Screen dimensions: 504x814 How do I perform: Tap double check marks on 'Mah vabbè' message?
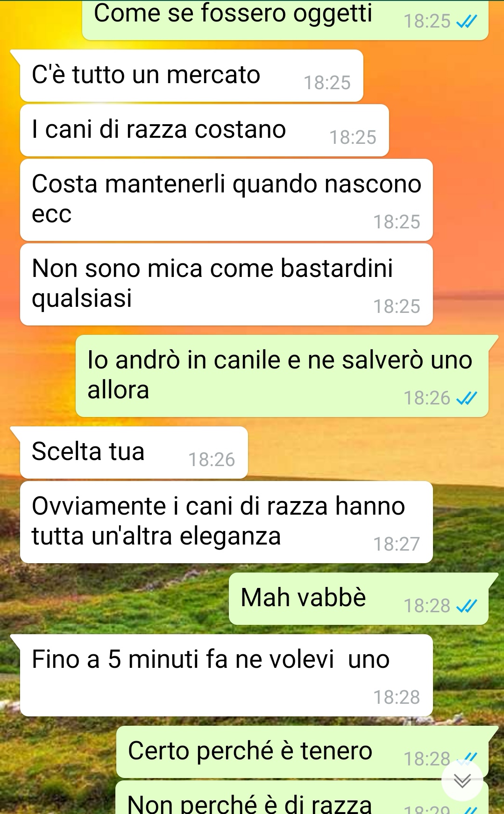coord(467,606)
